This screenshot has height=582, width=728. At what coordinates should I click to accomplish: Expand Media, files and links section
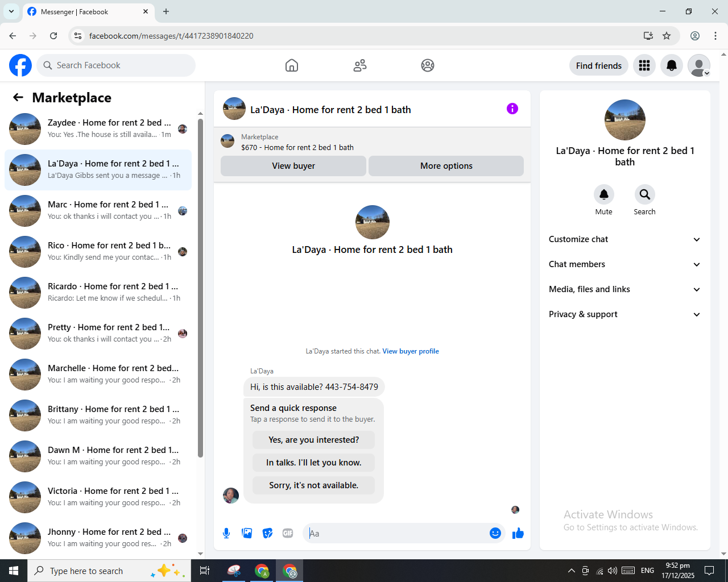pyautogui.click(x=624, y=289)
